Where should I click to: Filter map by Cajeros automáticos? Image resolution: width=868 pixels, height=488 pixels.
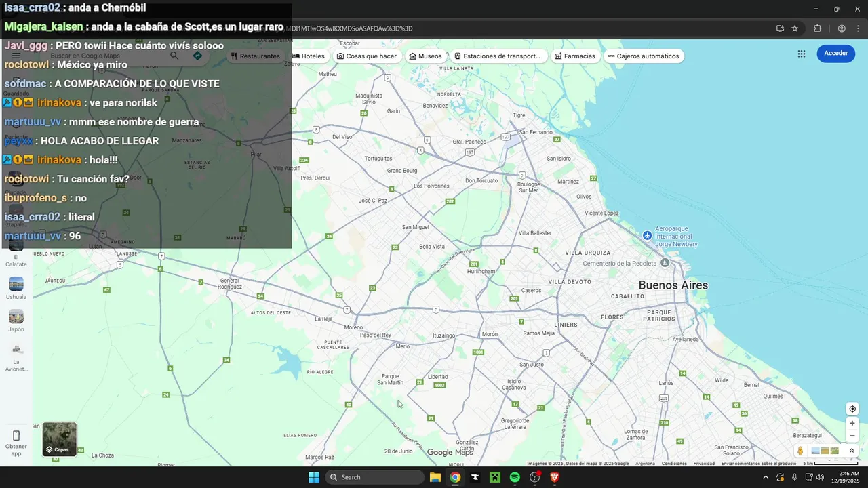pos(643,56)
